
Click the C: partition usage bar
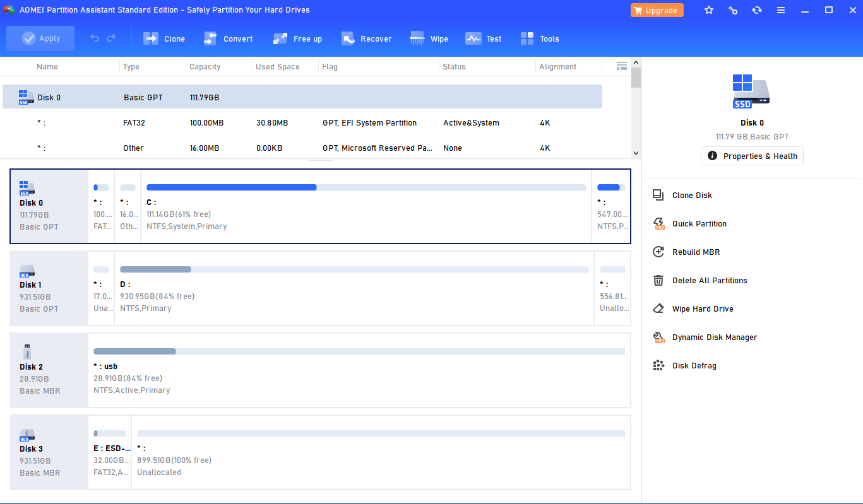pyautogui.click(x=366, y=187)
